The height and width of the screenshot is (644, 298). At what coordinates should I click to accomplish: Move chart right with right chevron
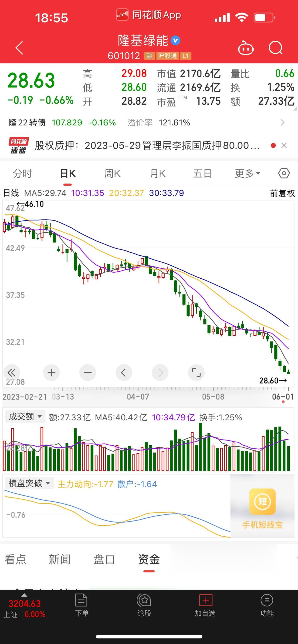tap(160, 373)
